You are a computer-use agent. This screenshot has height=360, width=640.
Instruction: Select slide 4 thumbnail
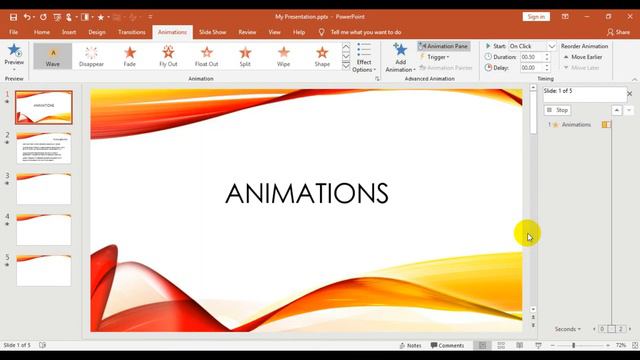coord(44,229)
